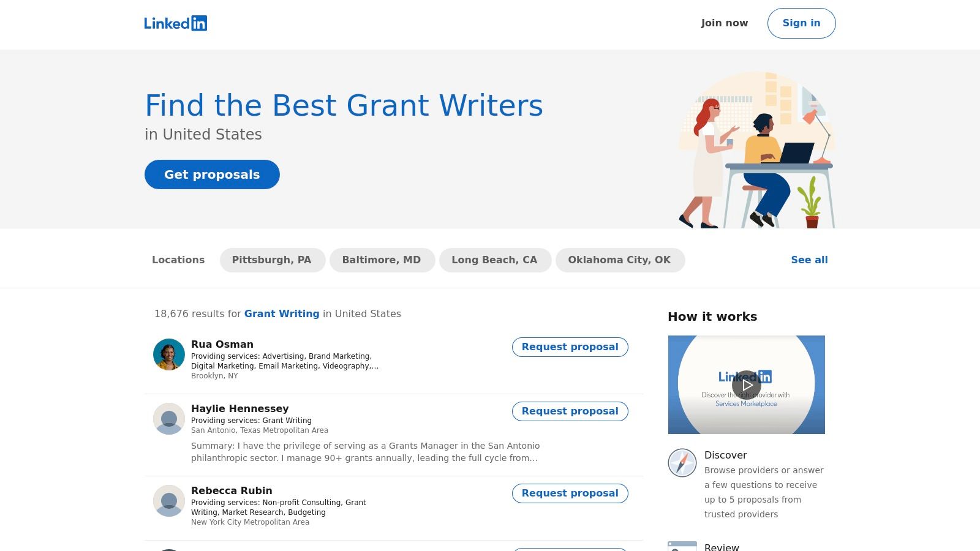Request proposal from Haylie Hennessey

(570, 411)
